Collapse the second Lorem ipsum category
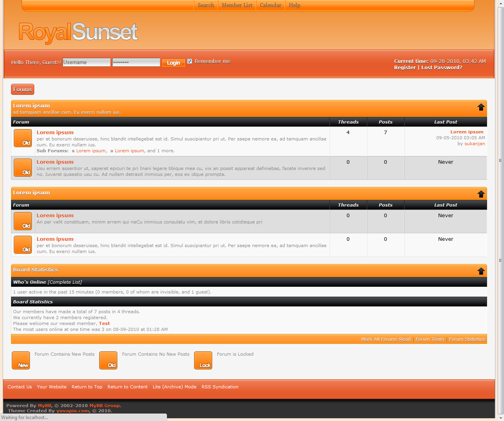The width and height of the screenshot is (504, 421). 481,194
